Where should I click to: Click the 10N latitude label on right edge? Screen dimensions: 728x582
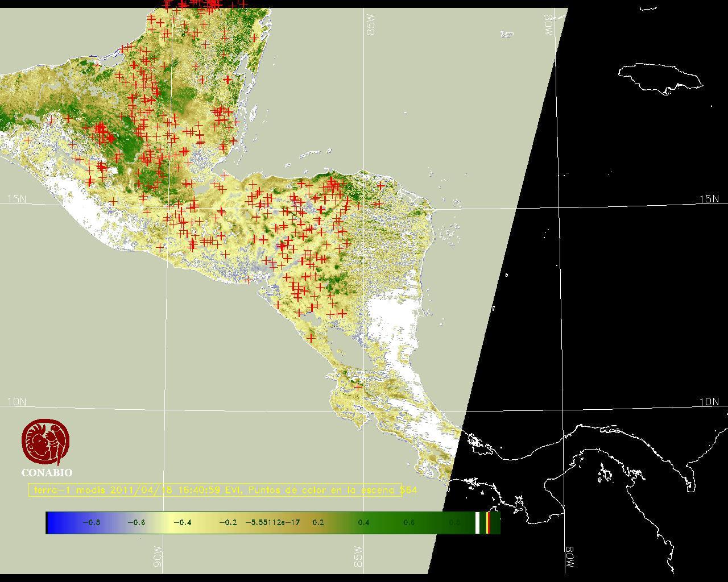[x=709, y=402]
